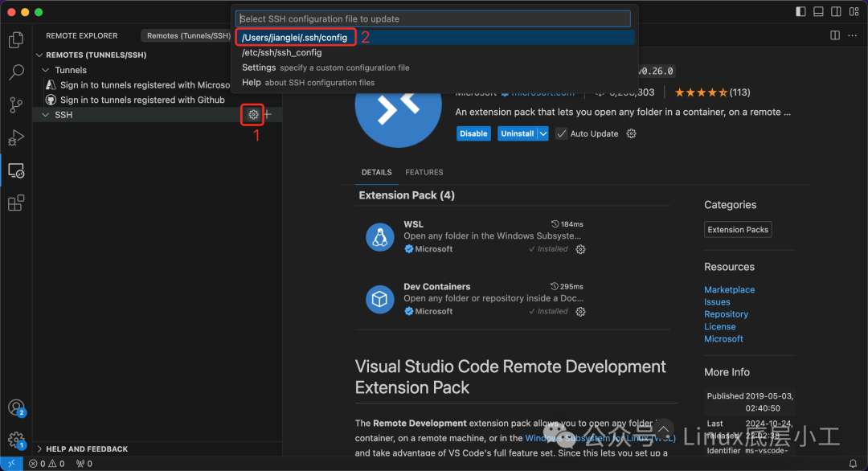
Task: Open the Extensions view
Action: 16,203
